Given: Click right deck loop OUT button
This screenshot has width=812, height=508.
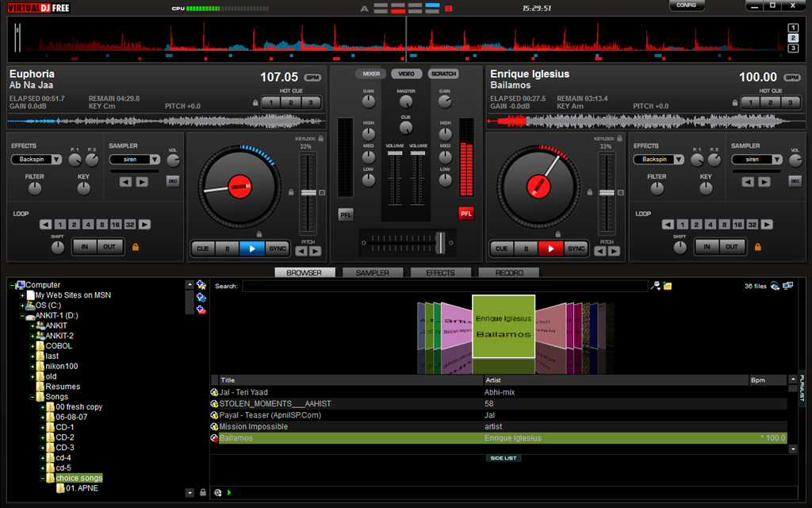Looking at the screenshot, I should [x=732, y=248].
